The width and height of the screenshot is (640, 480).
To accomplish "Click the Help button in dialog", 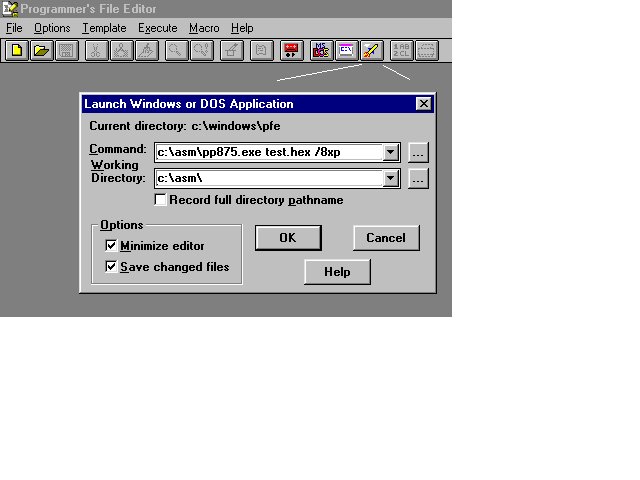I will click(337, 272).
